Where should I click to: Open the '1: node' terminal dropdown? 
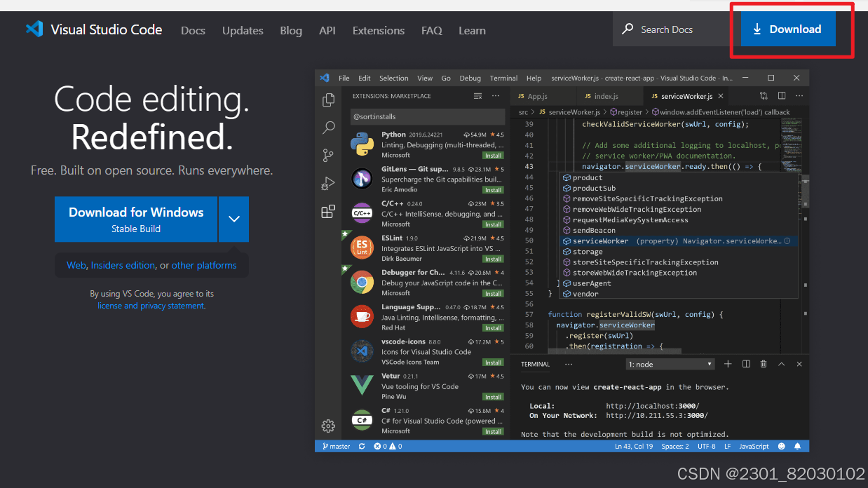pos(670,364)
